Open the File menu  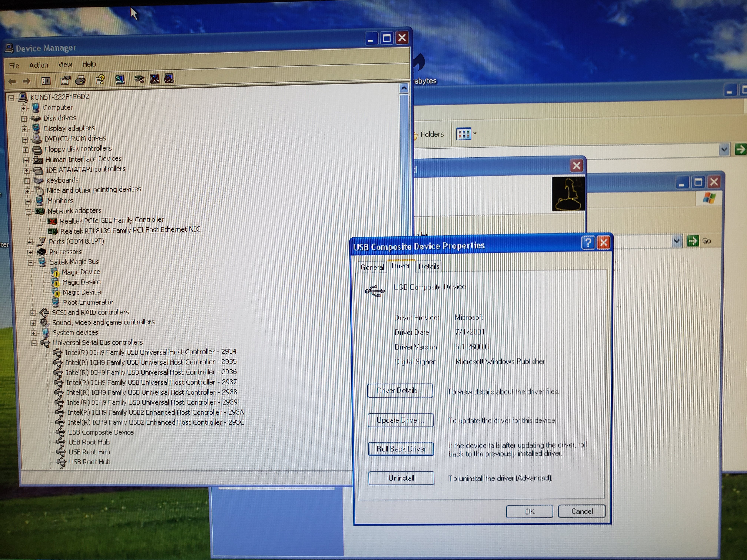point(14,66)
